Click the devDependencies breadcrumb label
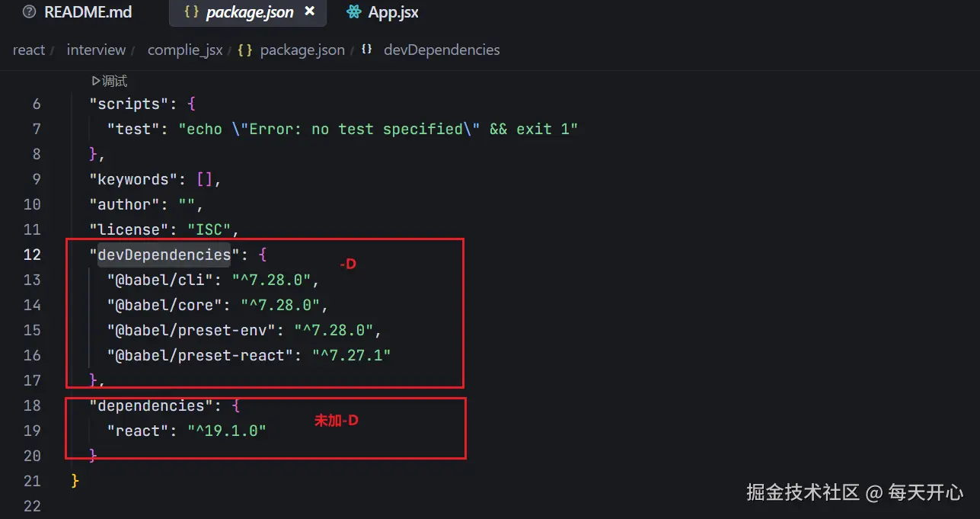Image resolution: width=980 pixels, height=519 pixels. (x=442, y=50)
